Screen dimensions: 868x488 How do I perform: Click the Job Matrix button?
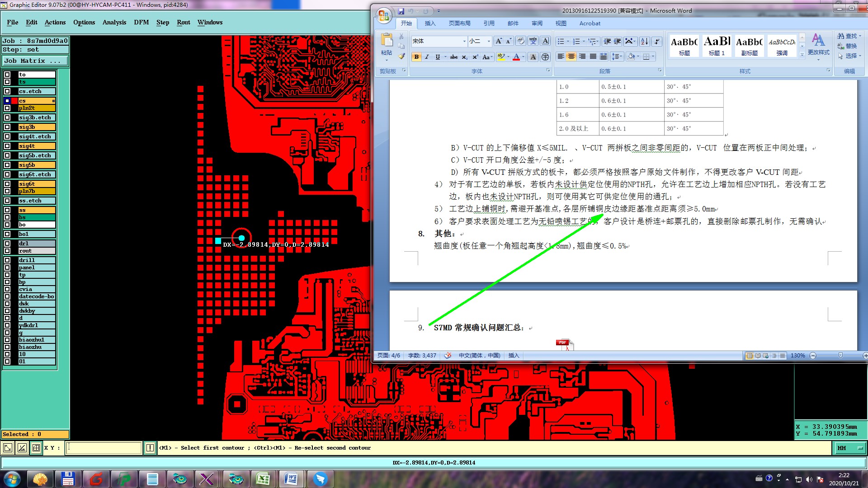point(35,61)
